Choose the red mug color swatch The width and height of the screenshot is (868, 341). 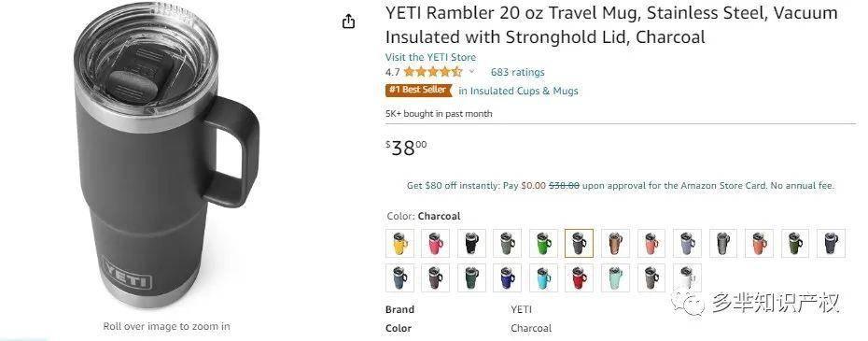[579, 277]
